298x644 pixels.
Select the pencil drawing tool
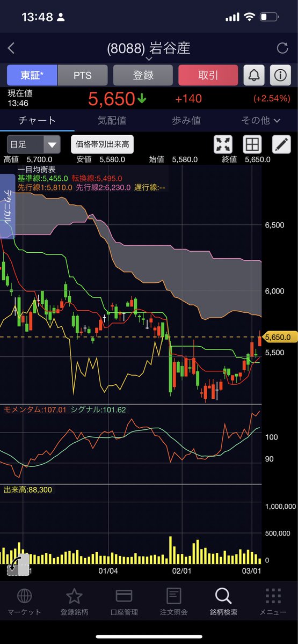point(280,144)
